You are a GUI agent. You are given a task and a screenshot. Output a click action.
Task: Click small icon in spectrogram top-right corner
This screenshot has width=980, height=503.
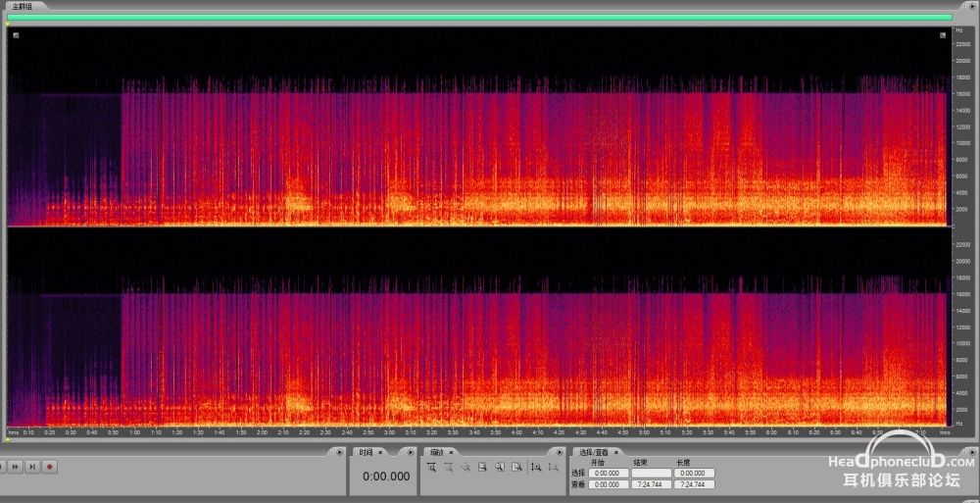click(943, 35)
